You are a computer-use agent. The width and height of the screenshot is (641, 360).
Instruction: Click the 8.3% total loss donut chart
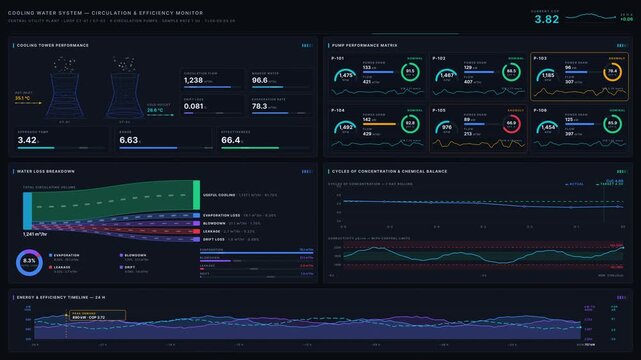click(29, 262)
